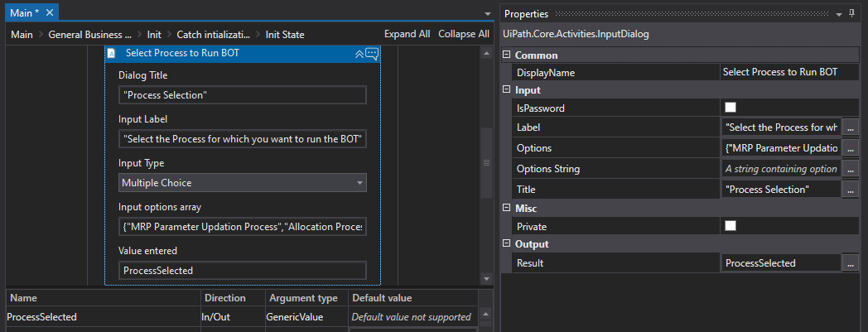868x332 pixels.
Task: Open ellipsis editor for Title property
Action: [x=851, y=189]
